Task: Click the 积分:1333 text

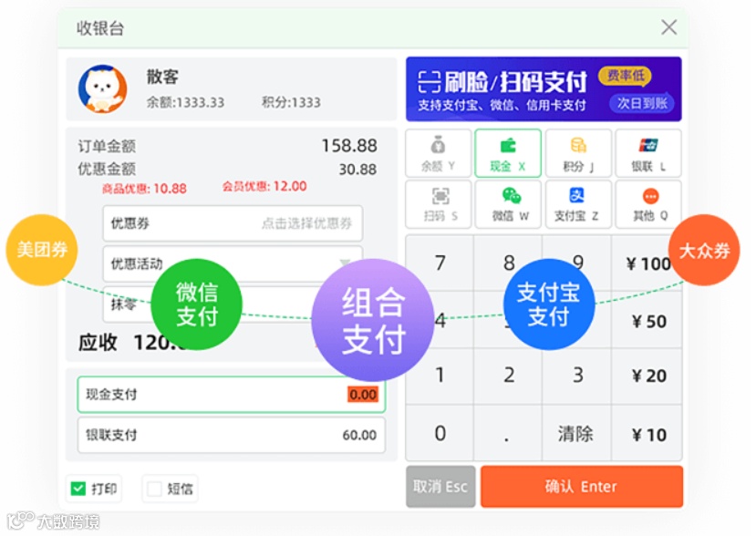Action: point(291,102)
